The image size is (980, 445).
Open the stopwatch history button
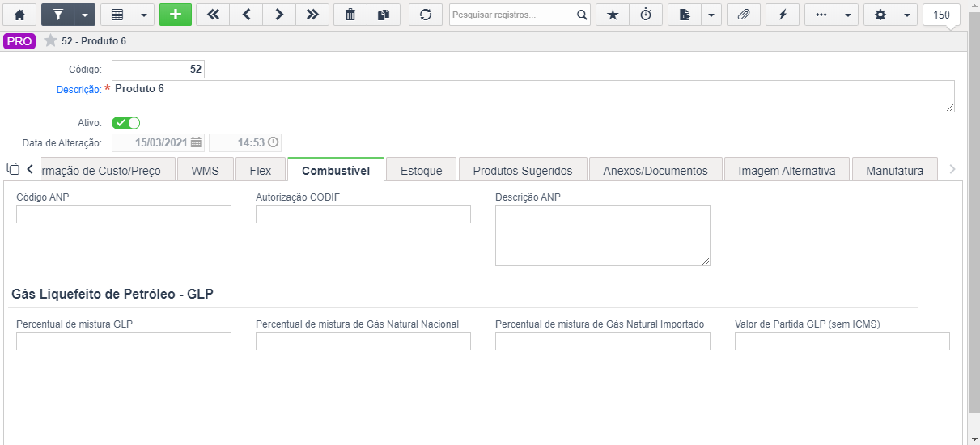point(645,15)
